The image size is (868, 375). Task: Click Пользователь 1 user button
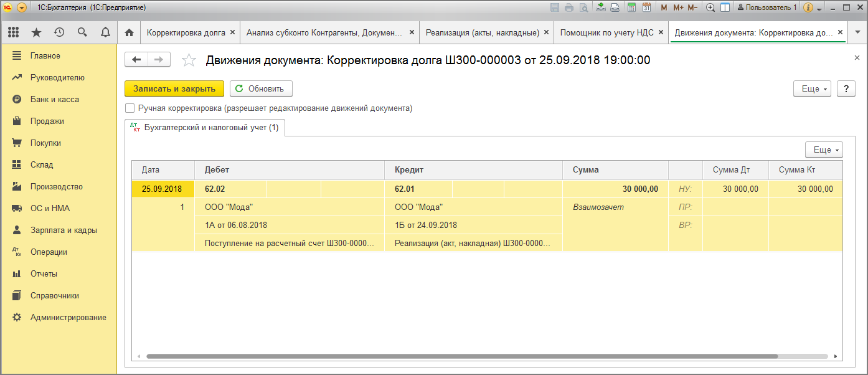pyautogui.click(x=767, y=7)
